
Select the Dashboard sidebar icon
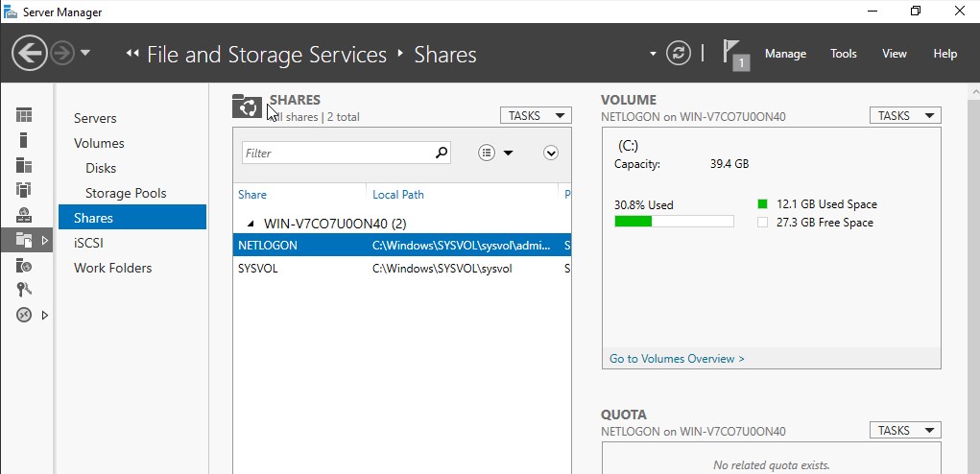coord(24,115)
